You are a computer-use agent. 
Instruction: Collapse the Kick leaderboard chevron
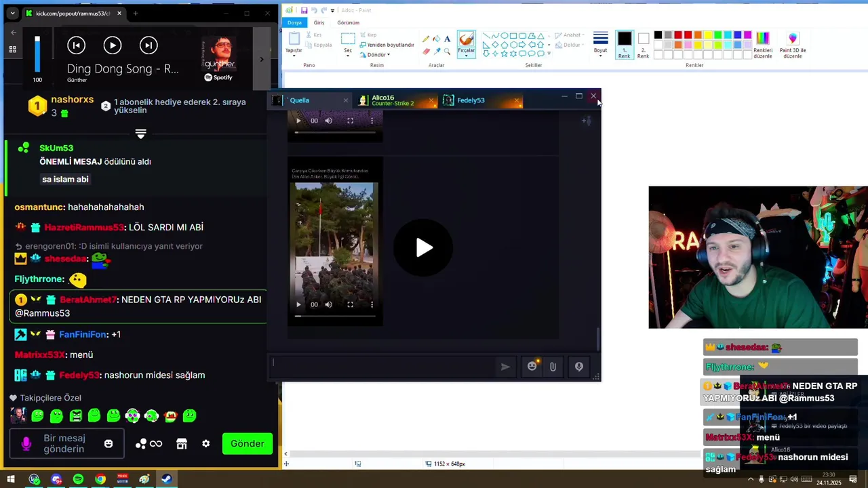coord(140,134)
